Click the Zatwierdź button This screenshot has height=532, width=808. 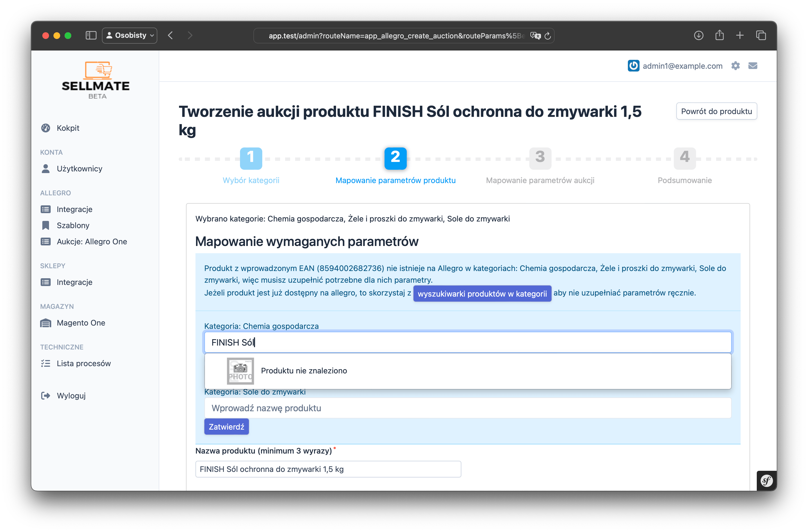coord(226,427)
